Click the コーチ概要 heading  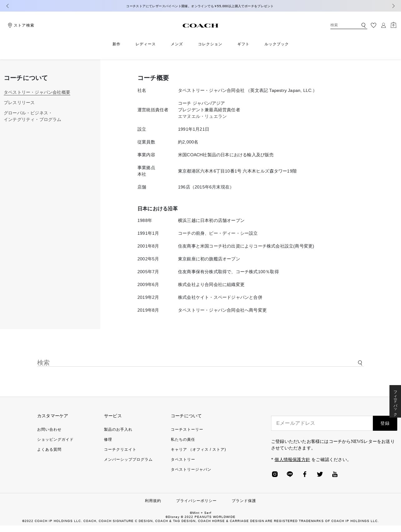[x=153, y=78]
